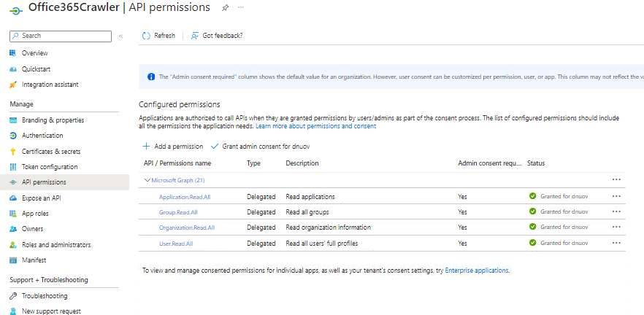This screenshot has height=315, width=644.
Task: Open Integration assistant rocket icon
Action: click(13, 85)
